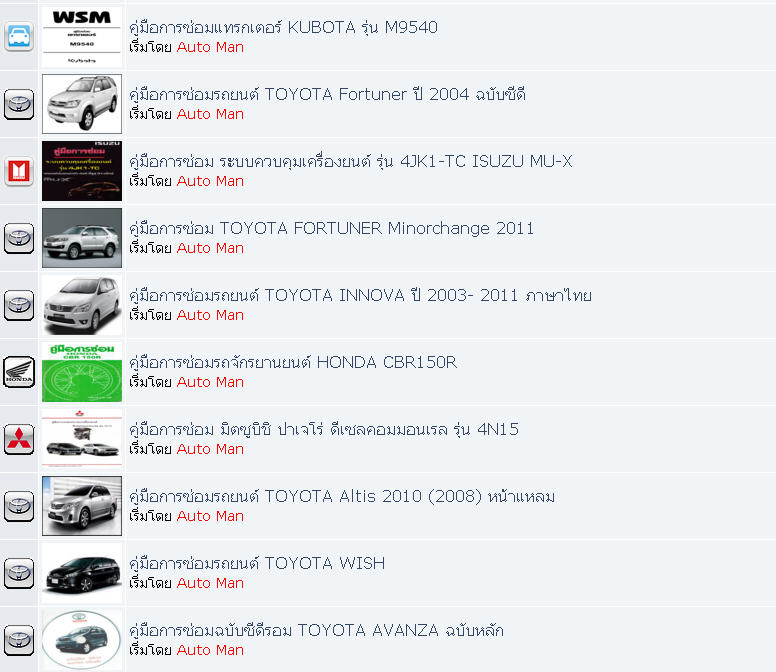Open thread 4JK1-TC ISUZU MU-X
The image size is (776, 672).
350,161
